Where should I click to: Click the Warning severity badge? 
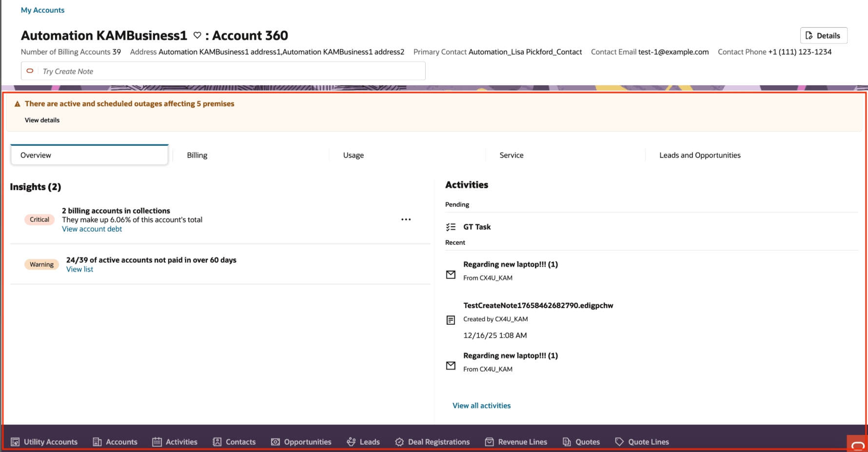(x=41, y=264)
